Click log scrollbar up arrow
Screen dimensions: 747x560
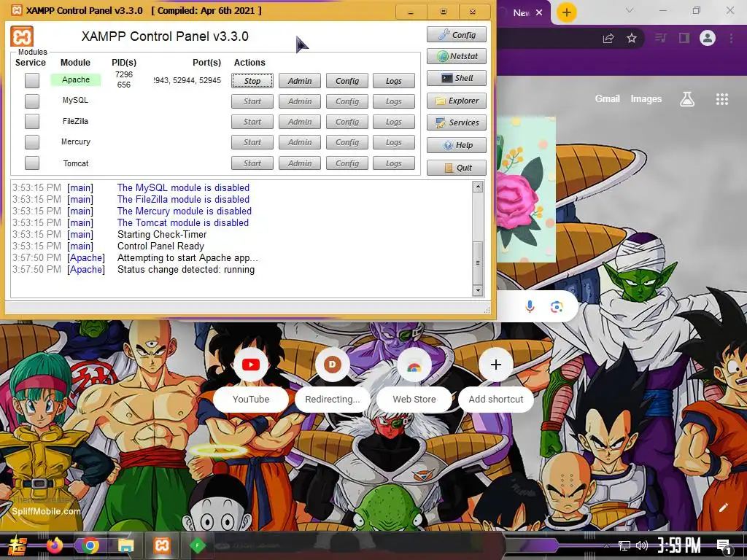478,187
